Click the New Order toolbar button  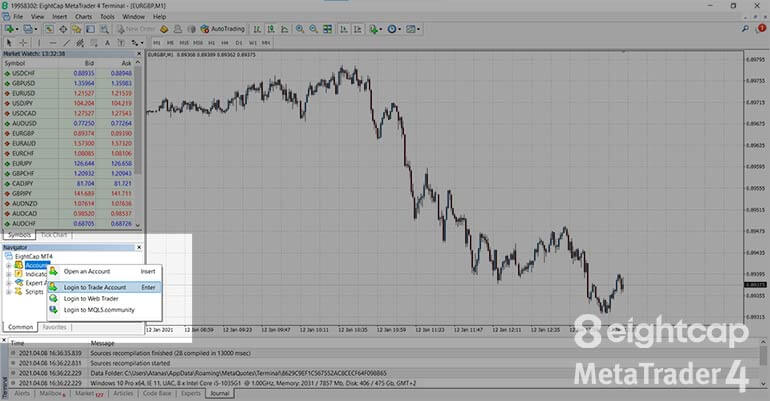click(136, 29)
